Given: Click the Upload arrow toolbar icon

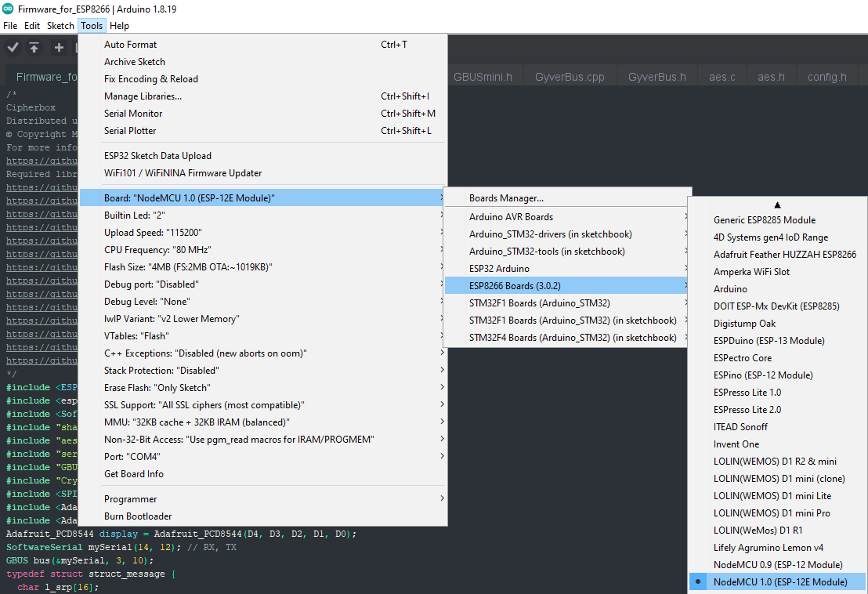Looking at the screenshot, I should pyautogui.click(x=34, y=48).
